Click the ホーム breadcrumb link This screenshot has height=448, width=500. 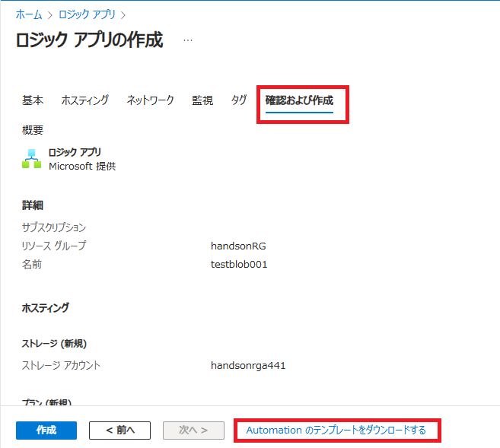pyautogui.click(x=29, y=14)
